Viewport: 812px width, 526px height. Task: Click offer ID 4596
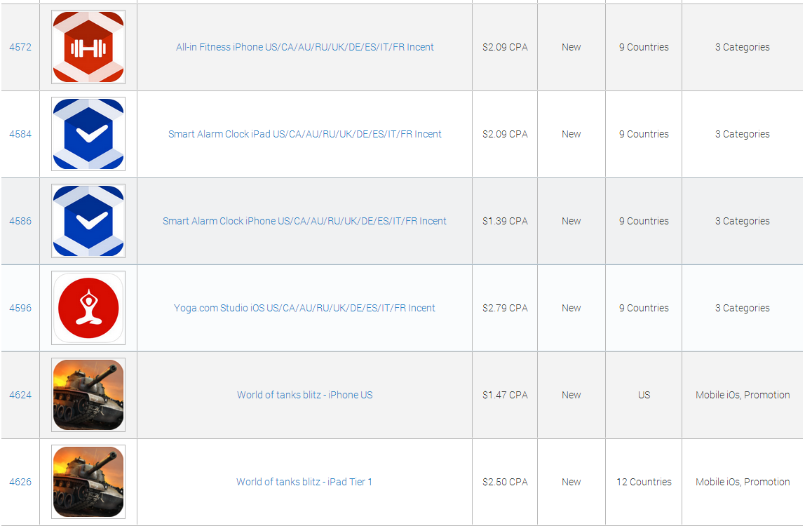[20, 308]
